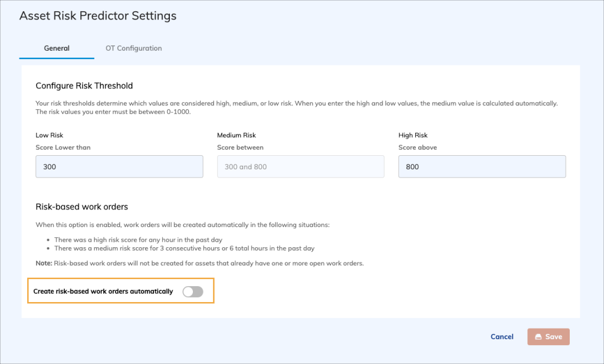The width and height of the screenshot is (604, 364).
Task: Cancel the settings changes
Action: pyautogui.click(x=502, y=337)
